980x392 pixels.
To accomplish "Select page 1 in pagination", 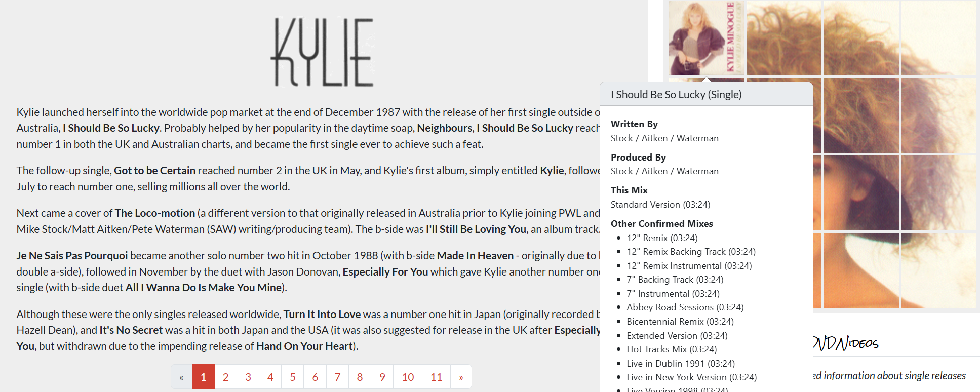I will 204,377.
